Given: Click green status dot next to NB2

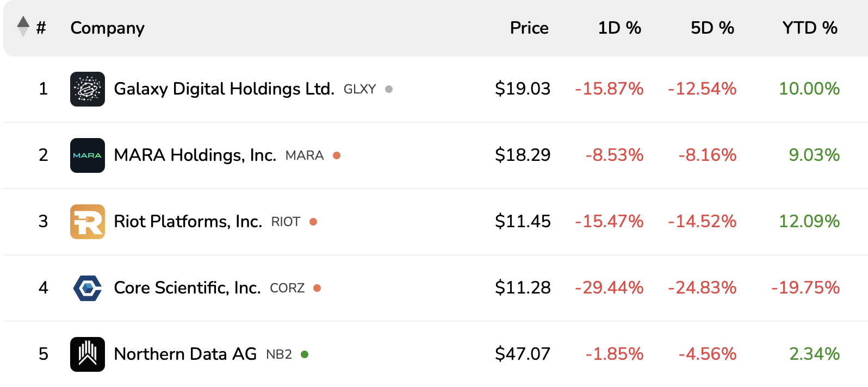Looking at the screenshot, I should click(305, 354).
